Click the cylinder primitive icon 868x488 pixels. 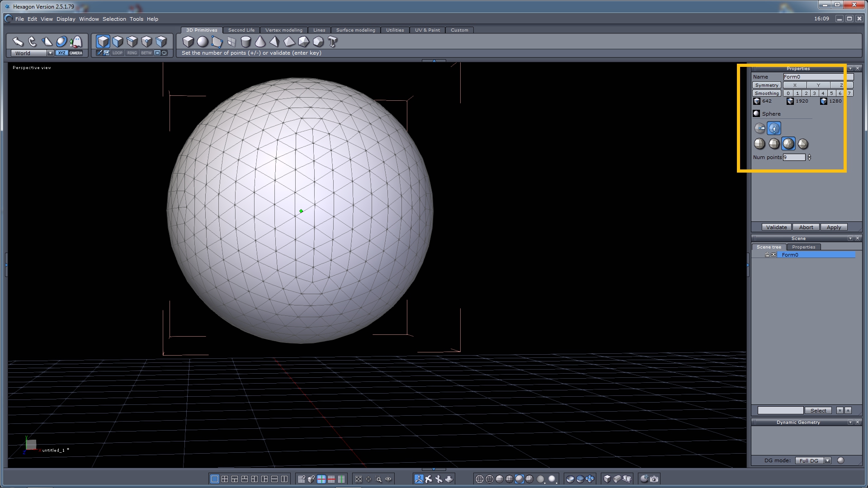[245, 42]
